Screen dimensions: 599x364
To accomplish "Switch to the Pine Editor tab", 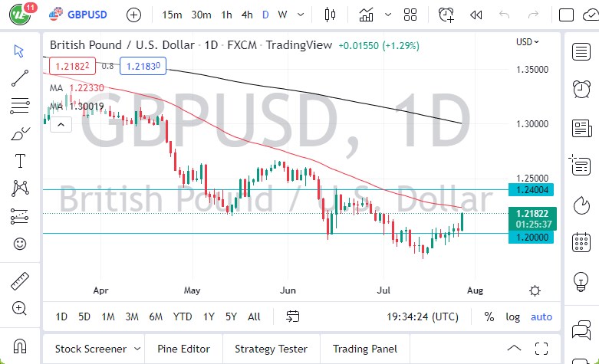I will click(183, 349).
